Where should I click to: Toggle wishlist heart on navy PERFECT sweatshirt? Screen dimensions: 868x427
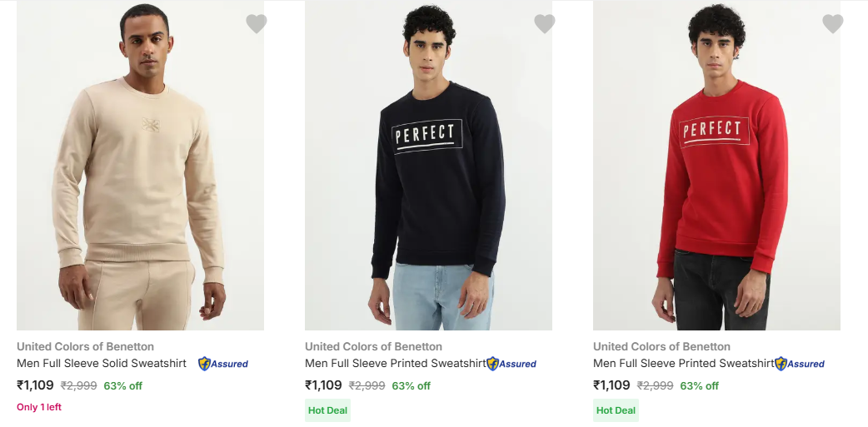coord(545,24)
